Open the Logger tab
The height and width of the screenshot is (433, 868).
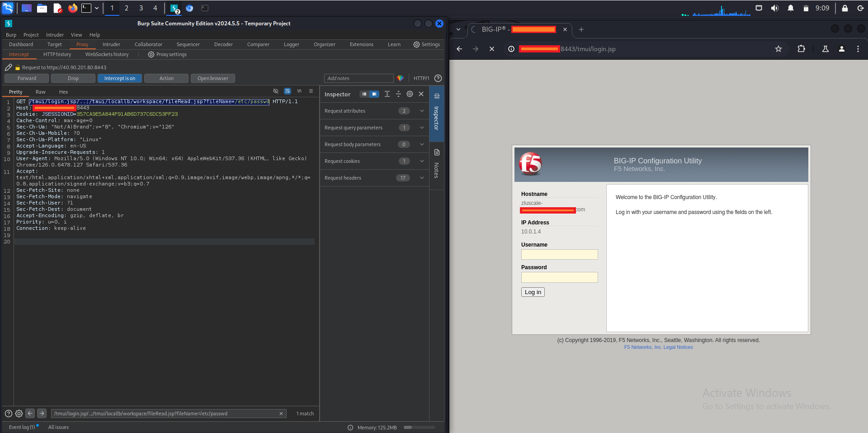tap(292, 44)
